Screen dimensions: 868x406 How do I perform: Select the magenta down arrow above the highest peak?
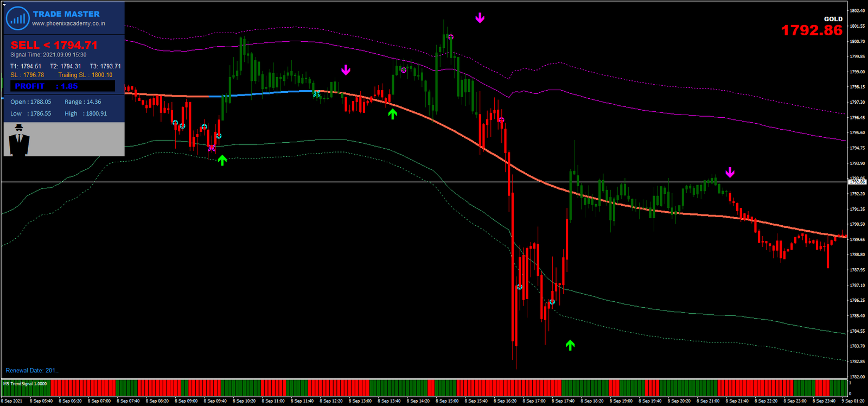480,18
